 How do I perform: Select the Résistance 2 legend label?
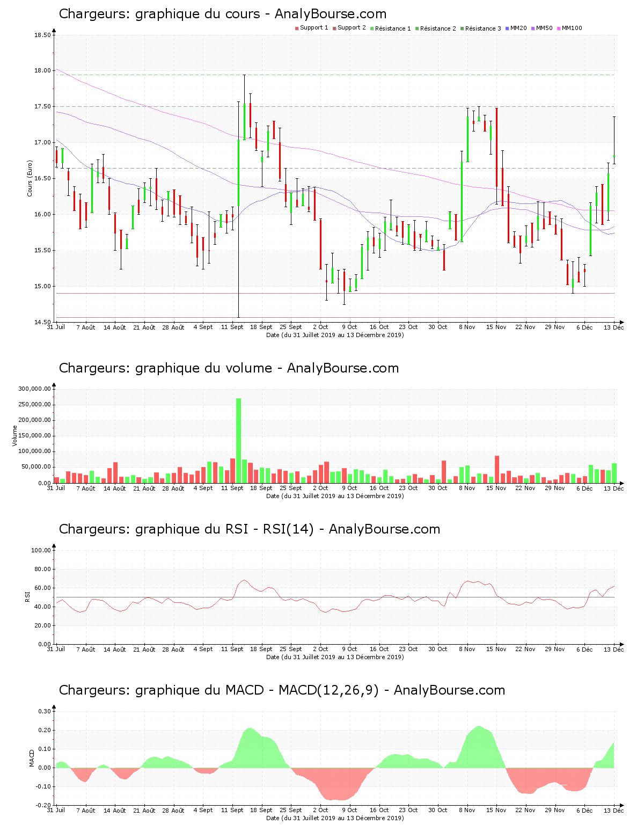click(x=438, y=28)
